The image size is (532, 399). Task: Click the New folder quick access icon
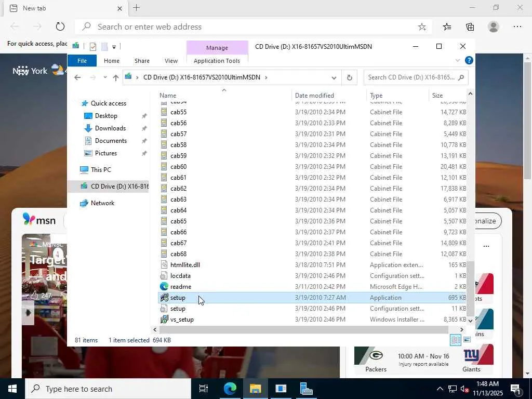[x=104, y=46]
